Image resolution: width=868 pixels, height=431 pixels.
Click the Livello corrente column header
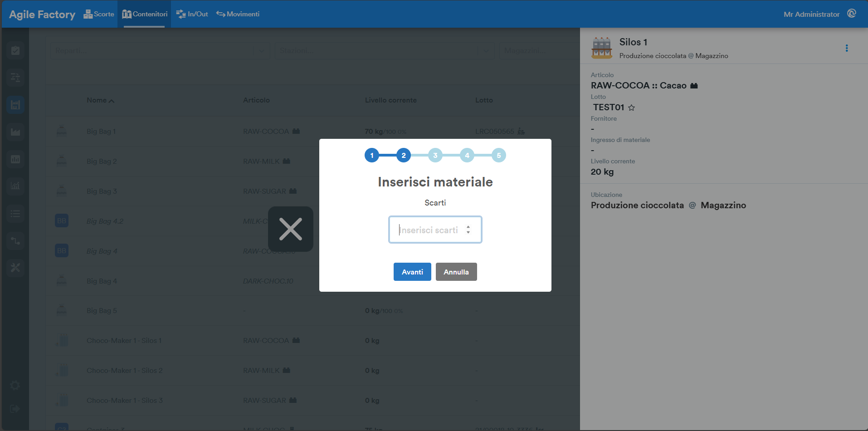pyautogui.click(x=390, y=100)
